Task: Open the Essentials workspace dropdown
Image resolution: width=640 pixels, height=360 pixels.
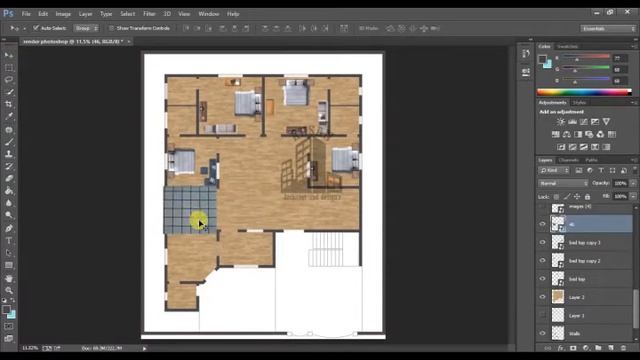Action: click(608, 29)
